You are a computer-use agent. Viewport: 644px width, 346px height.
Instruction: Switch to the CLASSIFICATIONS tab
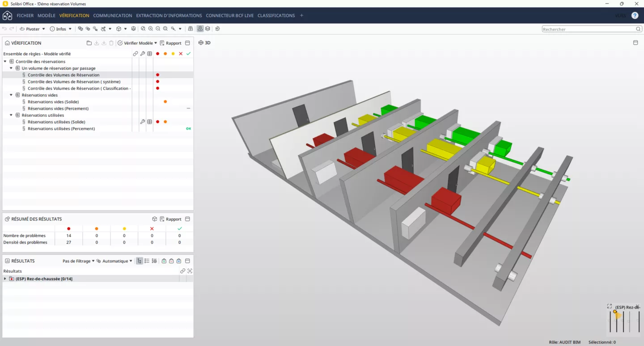[x=276, y=16]
